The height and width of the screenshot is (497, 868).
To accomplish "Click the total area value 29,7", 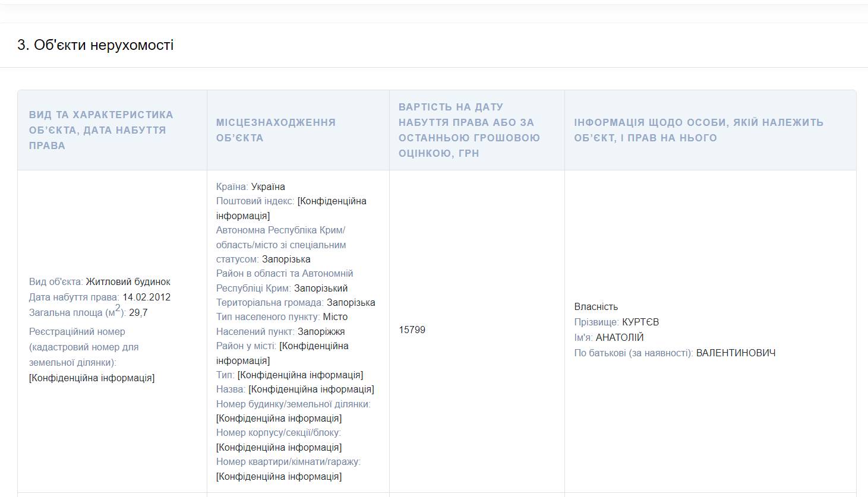I will tap(138, 312).
